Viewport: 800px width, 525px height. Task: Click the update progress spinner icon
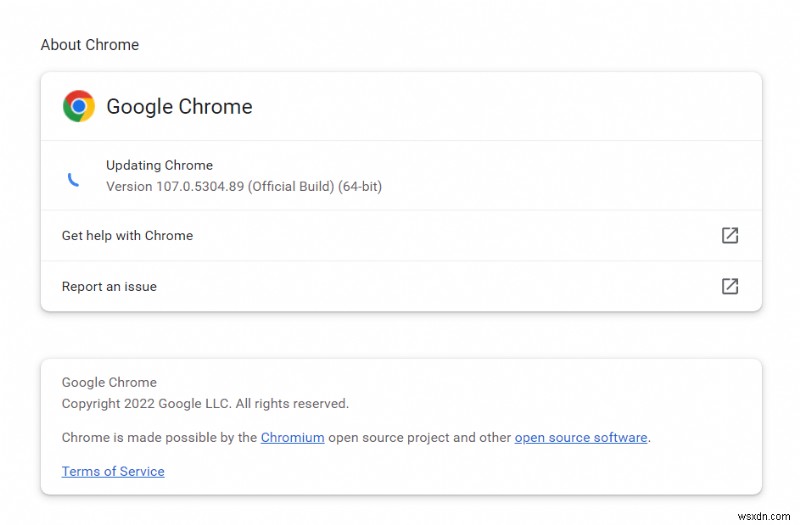tap(73, 179)
